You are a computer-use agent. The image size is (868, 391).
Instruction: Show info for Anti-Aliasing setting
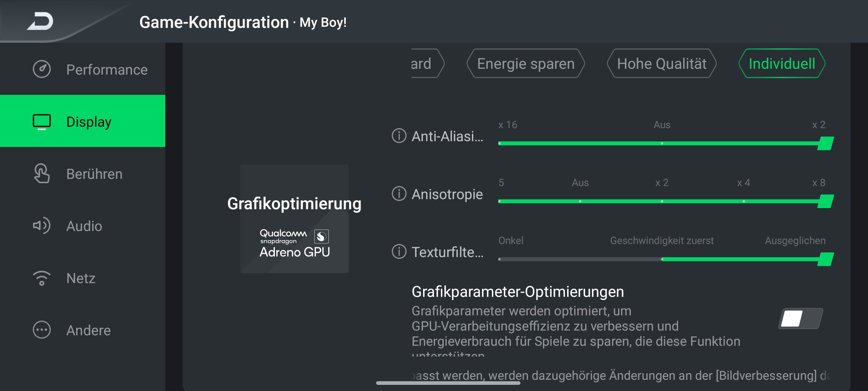point(399,136)
